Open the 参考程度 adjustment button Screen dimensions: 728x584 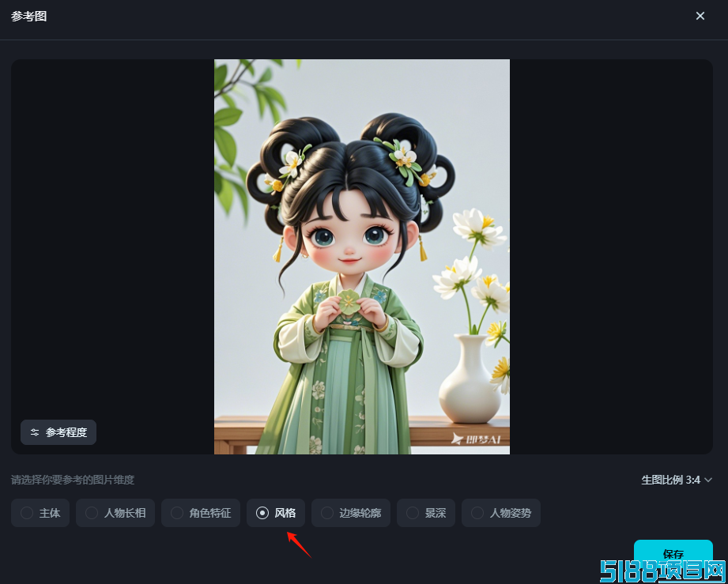(x=58, y=432)
